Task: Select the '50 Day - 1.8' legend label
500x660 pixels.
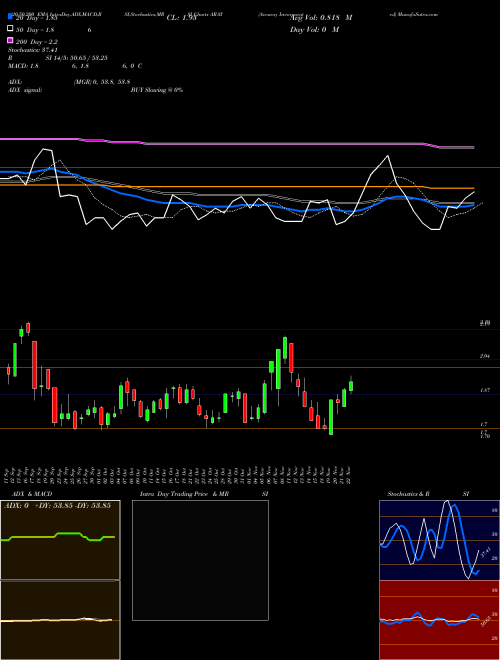Action: 35,30
